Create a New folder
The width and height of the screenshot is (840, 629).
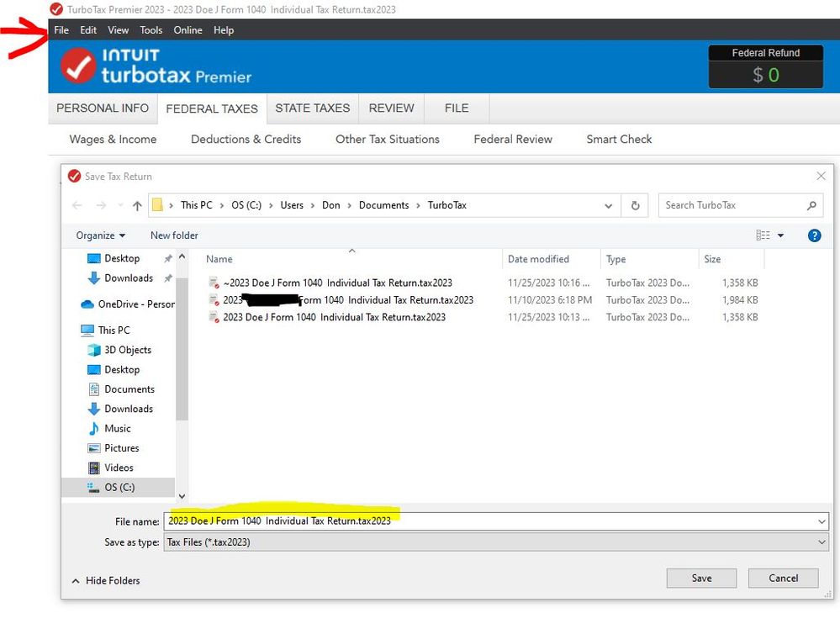tap(174, 235)
